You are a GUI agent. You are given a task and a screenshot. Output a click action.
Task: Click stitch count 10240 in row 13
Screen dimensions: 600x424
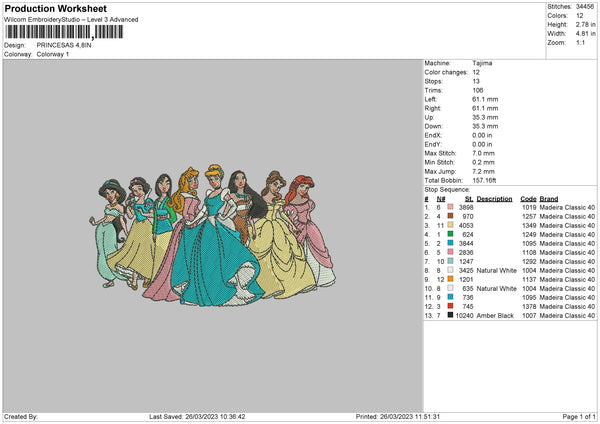(465, 315)
